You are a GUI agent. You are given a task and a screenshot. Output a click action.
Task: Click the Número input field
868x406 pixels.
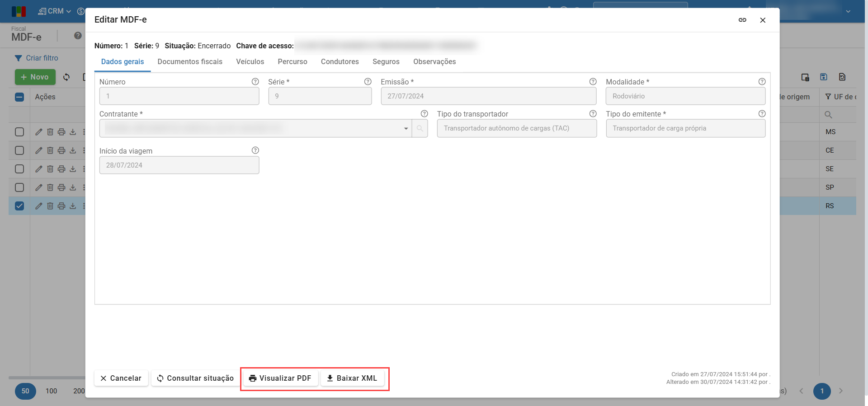tap(179, 96)
